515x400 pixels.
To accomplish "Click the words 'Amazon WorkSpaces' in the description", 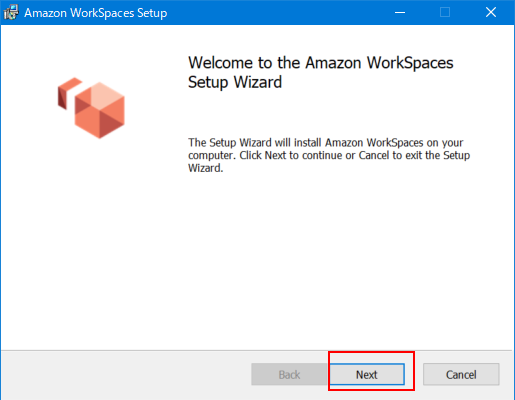I will click(x=374, y=143).
